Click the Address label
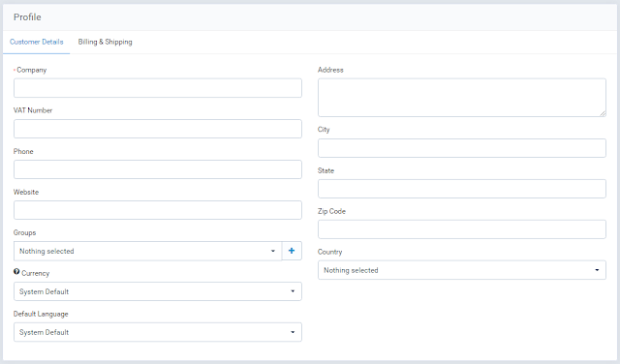Screen dimensions: 620x364 tap(330, 70)
